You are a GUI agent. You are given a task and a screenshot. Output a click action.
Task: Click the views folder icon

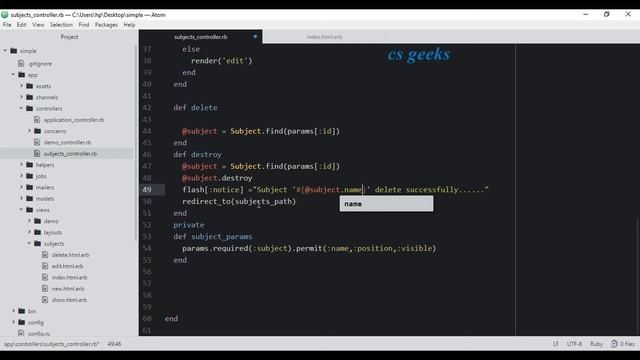(x=29, y=209)
